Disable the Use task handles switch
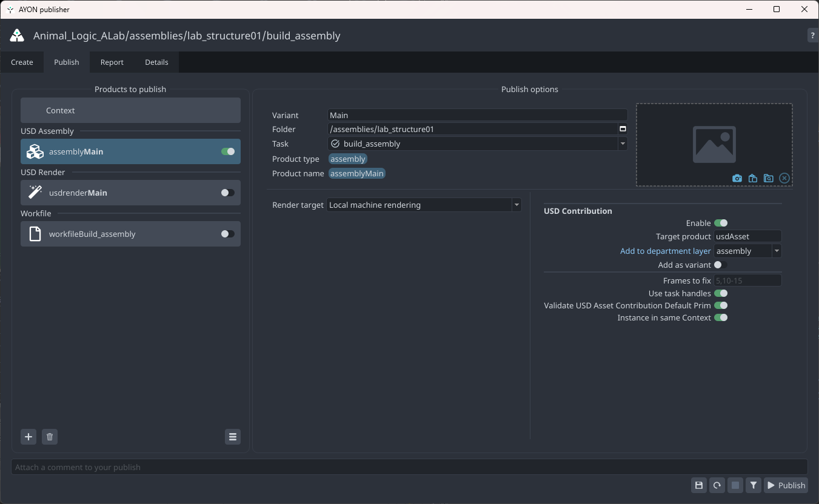This screenshot has height=504, width=819. pos(720,293)
